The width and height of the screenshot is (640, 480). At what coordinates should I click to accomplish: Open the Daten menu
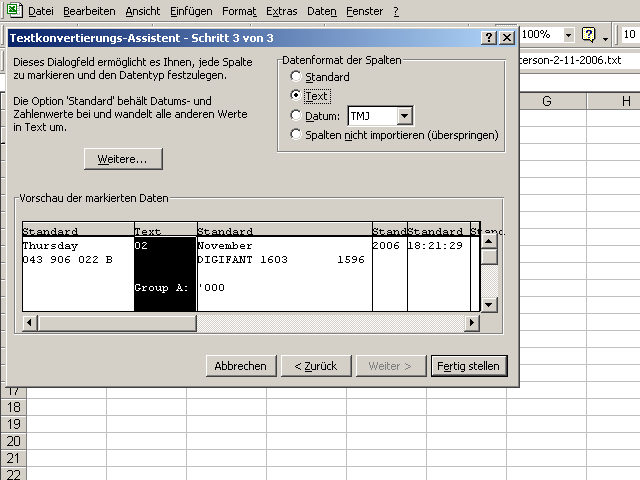point(322,11)
